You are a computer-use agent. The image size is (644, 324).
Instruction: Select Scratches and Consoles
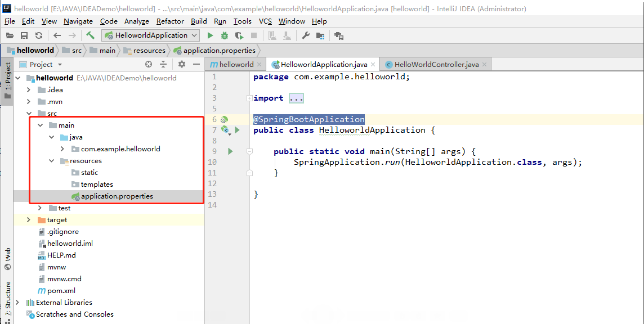[x=70, y=314]
